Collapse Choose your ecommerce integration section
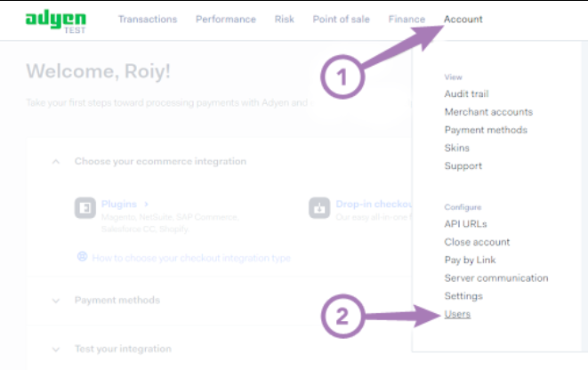This screenshot has width=588, height=370. click(x=56, y=162)
